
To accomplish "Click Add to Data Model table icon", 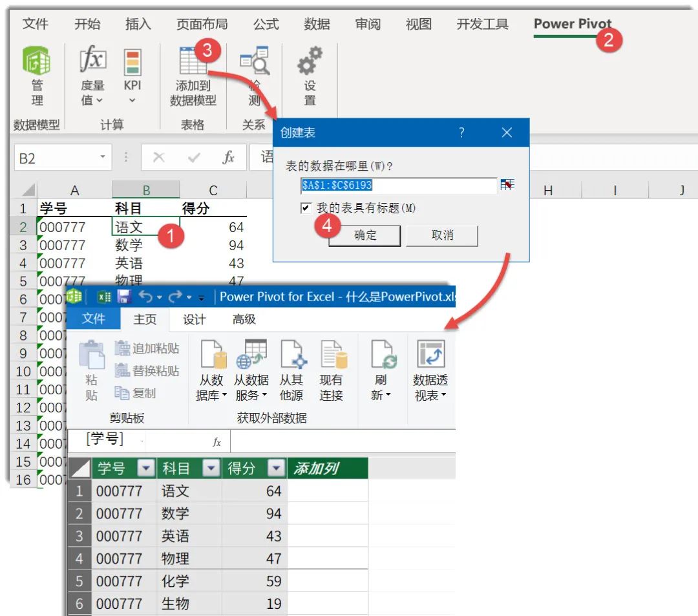I will 193,61.
